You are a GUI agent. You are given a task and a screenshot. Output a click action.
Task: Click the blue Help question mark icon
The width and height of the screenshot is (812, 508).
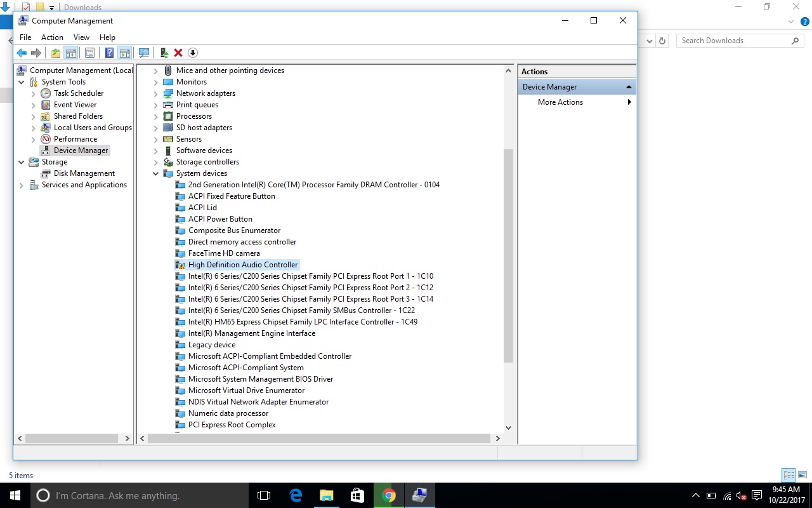109,53
